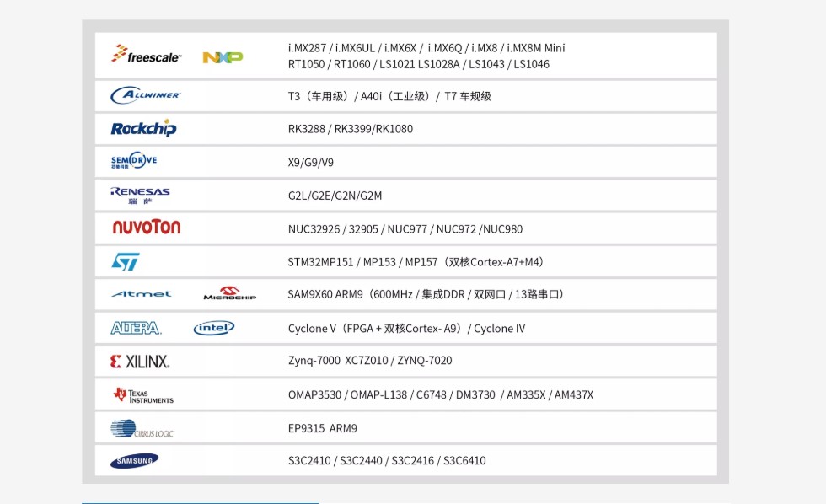Select the SemiDrive logo
The height and width of the screenshot is (504, 826).
134,161
